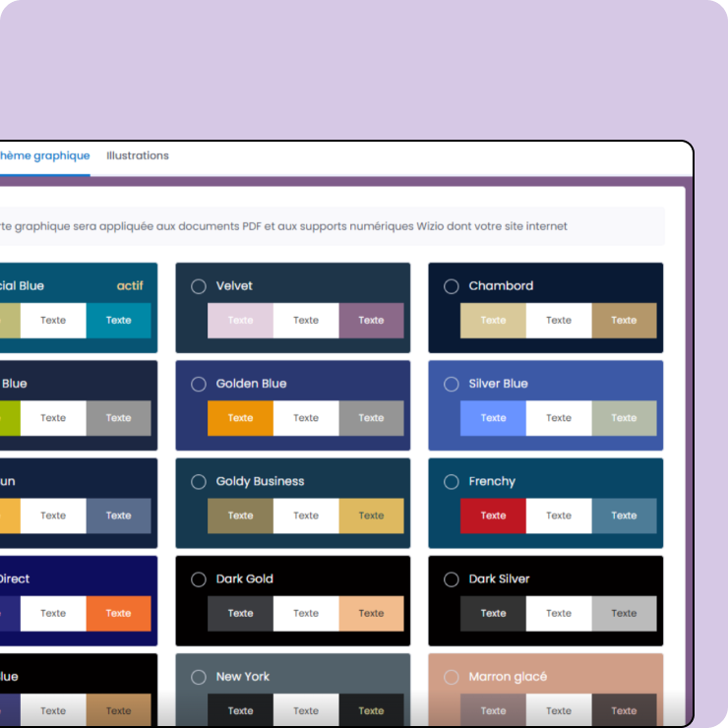Image resolution: width=728 pixels, height=728 pixels.
Task: Choose the Frenchy theme radio button
Action: coord(452,481)
